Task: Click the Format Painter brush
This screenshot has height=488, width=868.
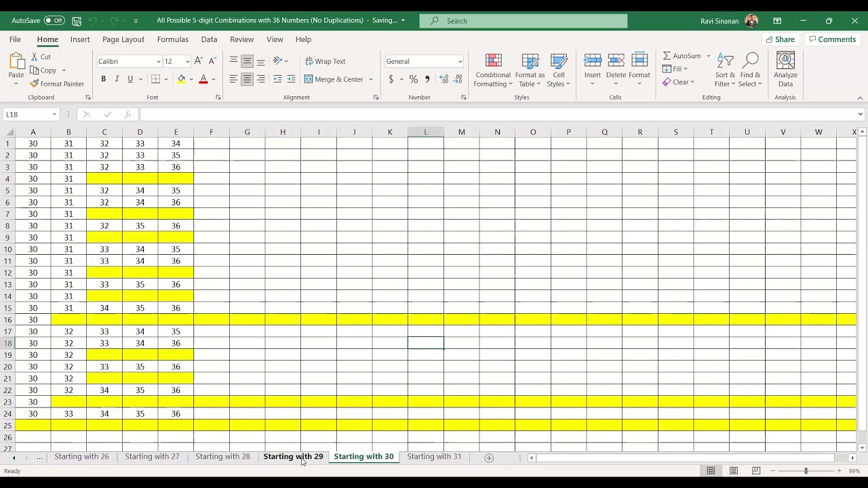Action: [35, 84]
